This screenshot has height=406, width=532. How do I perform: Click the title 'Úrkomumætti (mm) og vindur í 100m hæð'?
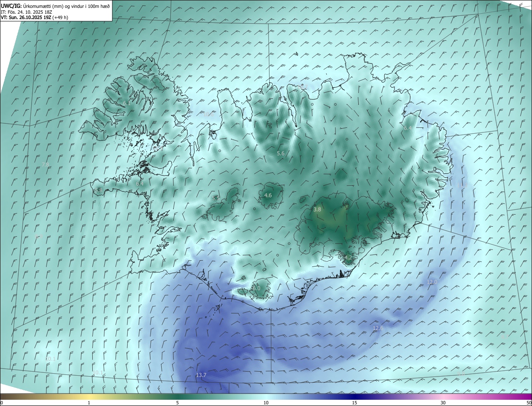coord(66,6)
